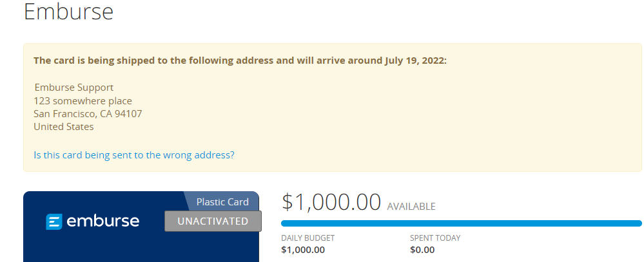The height and width of the screenshot is (262, 644).
Task: Select the Plastic Card label tab
Action: [x=222, y=201]
